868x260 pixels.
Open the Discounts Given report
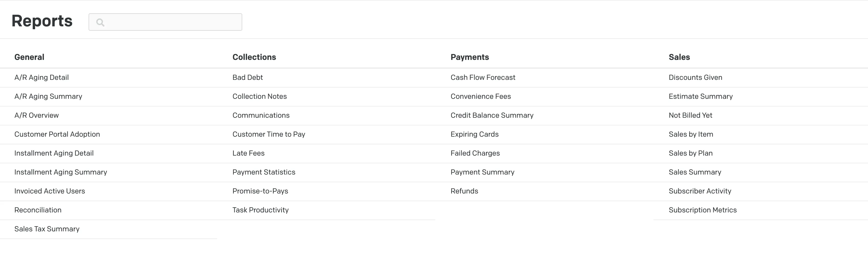[x=695, y=78]
